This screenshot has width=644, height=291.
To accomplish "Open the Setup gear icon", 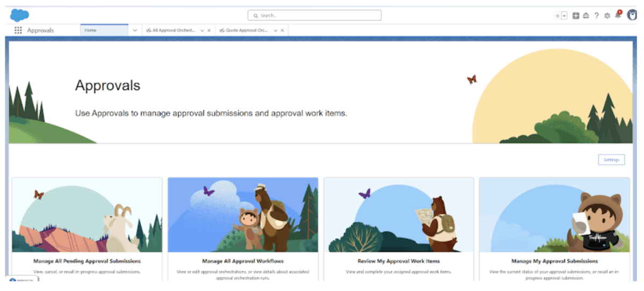I will coord(607,16).
